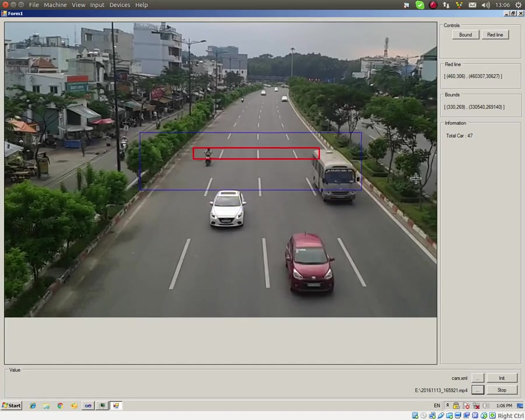This screenshot has width=525, height=420.
Task: Open the Devices menu
Action: click(x=120, y=5)
